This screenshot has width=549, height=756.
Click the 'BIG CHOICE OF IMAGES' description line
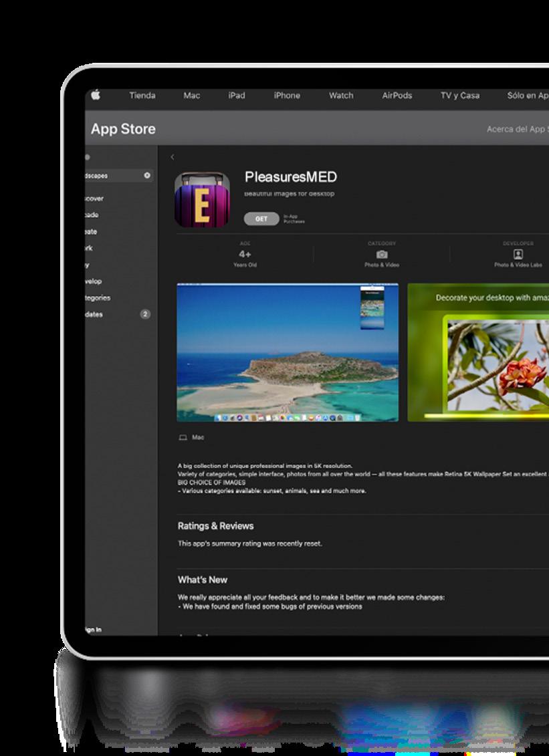[x=211, y=483]
